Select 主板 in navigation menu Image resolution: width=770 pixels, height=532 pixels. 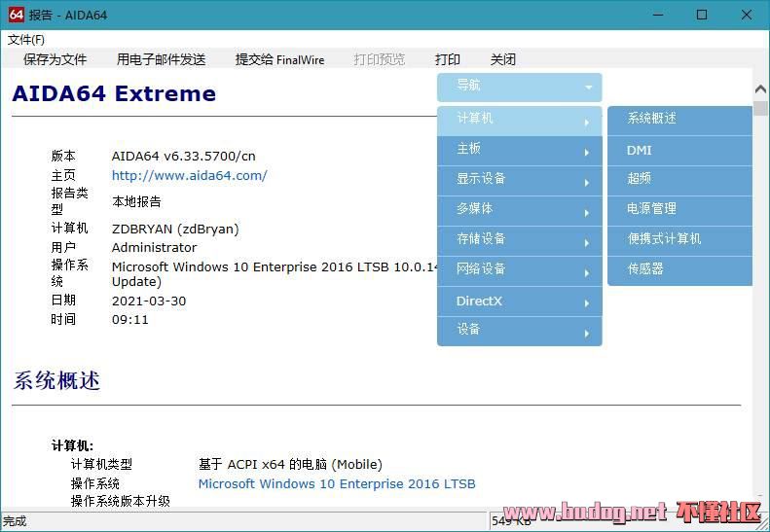click(x=520, y=151)
